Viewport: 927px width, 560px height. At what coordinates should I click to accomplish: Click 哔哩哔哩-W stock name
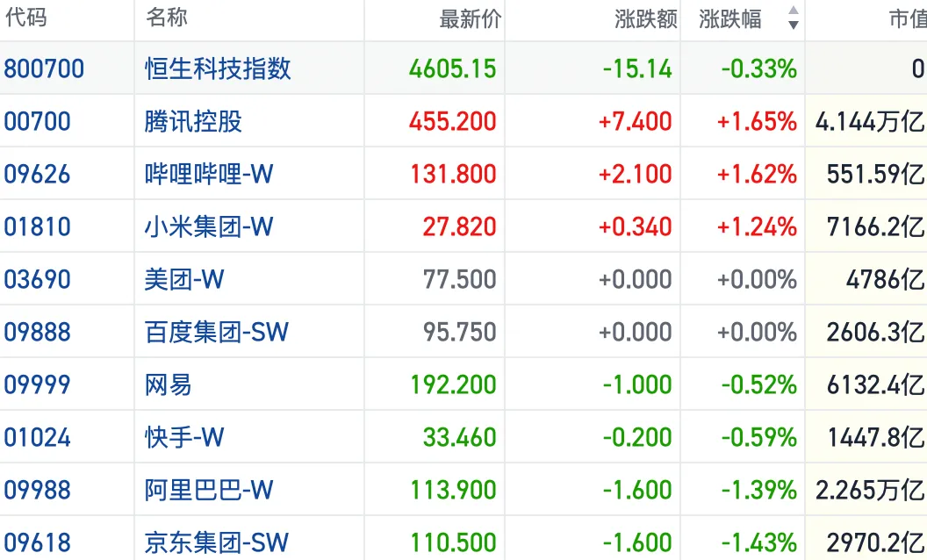coord(209,174)
